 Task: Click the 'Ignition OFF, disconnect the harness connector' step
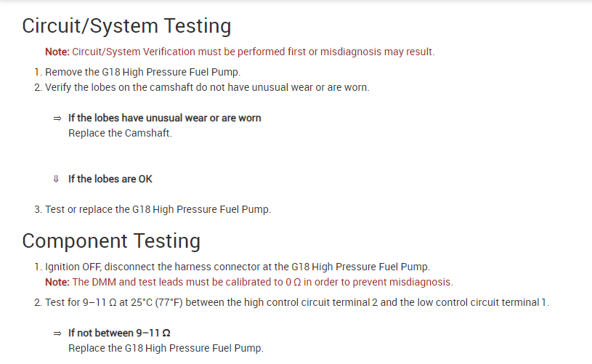point(243,267)
